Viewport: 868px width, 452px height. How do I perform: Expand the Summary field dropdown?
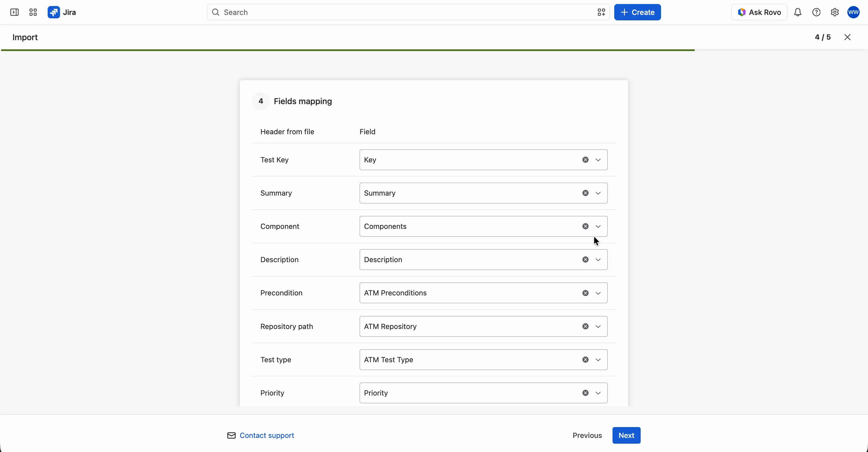pos(598,193)
